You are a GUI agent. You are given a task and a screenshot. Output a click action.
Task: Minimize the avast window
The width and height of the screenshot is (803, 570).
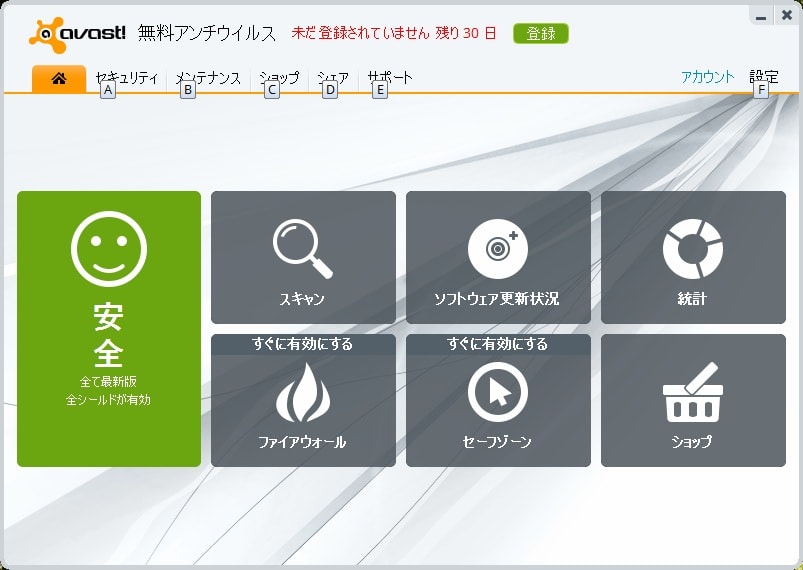pos(761,16)
